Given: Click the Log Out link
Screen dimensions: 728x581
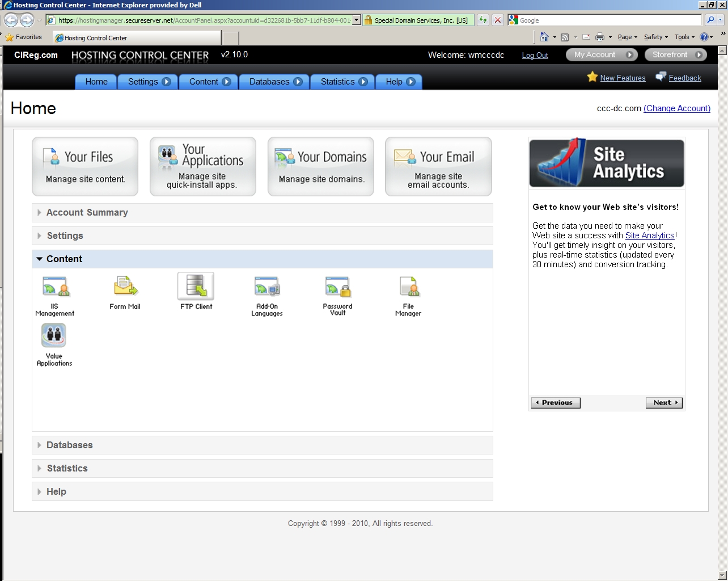Looking at the screenshot, I should click(x=535, y=55).
